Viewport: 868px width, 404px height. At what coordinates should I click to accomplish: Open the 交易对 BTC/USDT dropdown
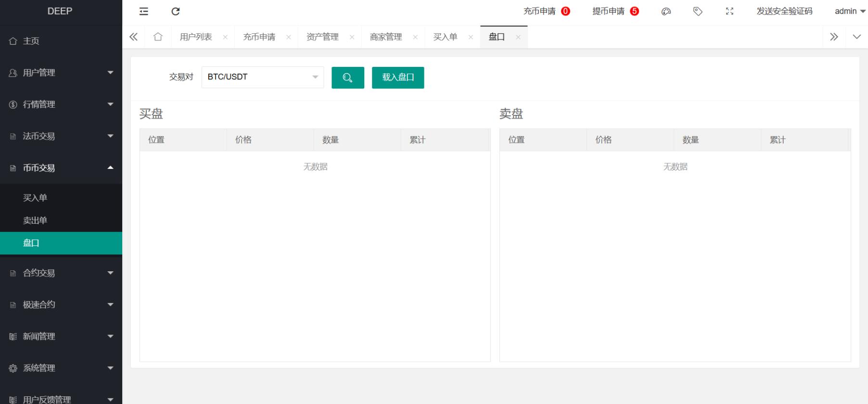262,77
